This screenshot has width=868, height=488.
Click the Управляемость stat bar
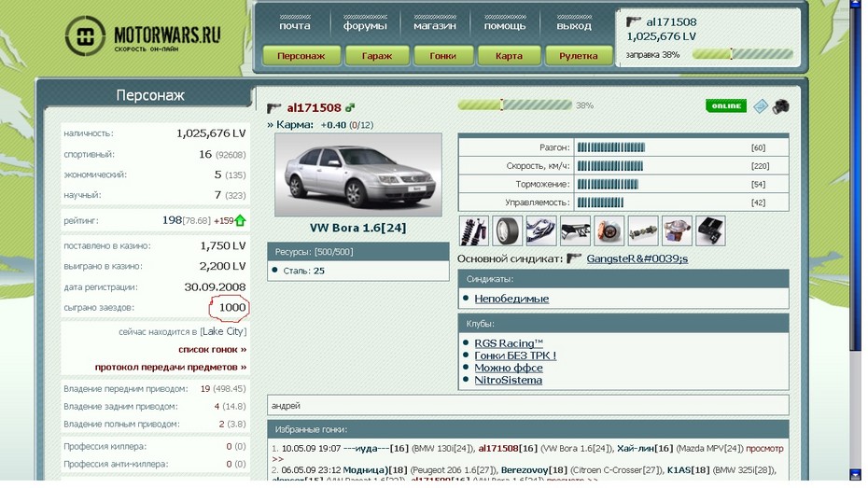600,202
